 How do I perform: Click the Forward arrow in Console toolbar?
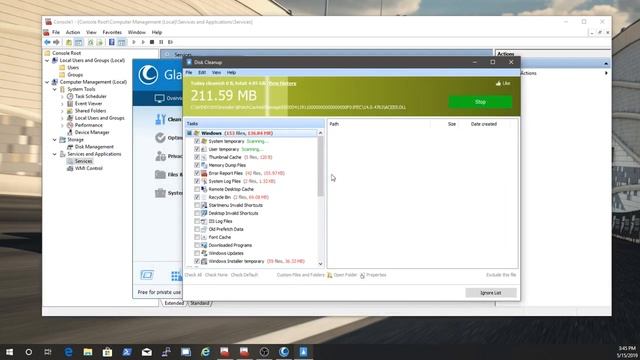click(56, 42)
